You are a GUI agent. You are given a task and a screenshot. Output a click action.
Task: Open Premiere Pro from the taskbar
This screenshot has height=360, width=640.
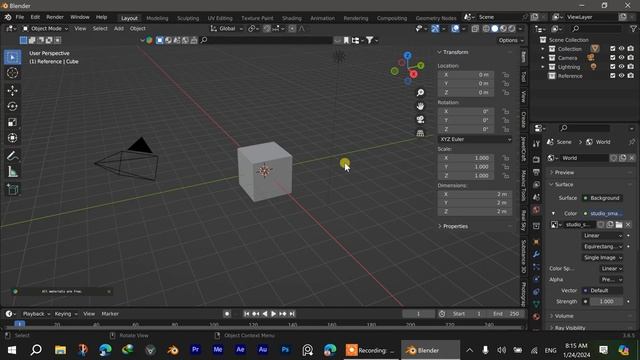pyautogui.click(x=195, y=350)
